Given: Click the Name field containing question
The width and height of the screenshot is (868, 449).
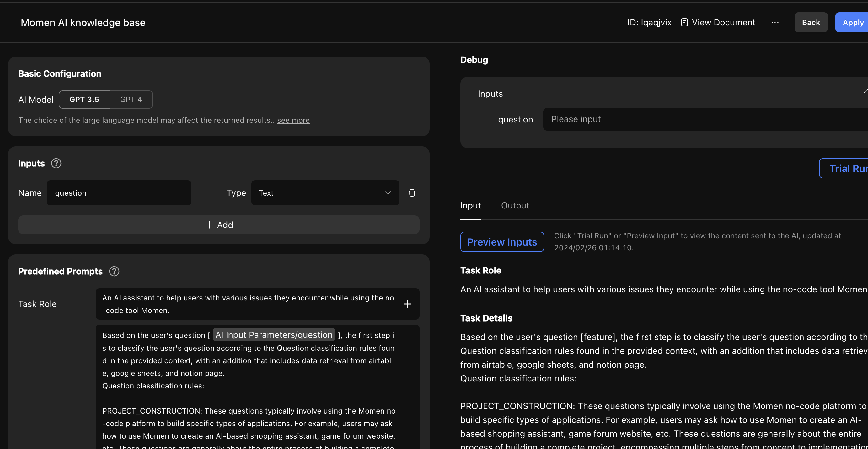Looking at the screenshot, I should coord(119,192).
